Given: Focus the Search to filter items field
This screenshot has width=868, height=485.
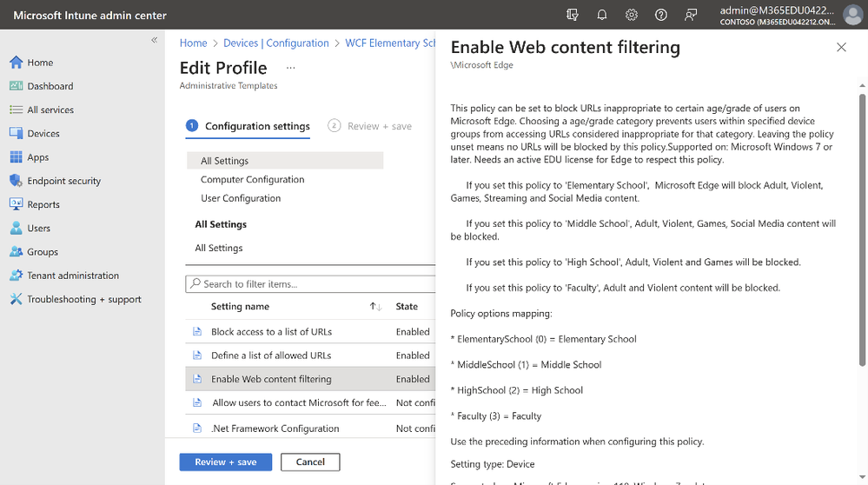Looking at the screenshot, I should click(310, 284).
